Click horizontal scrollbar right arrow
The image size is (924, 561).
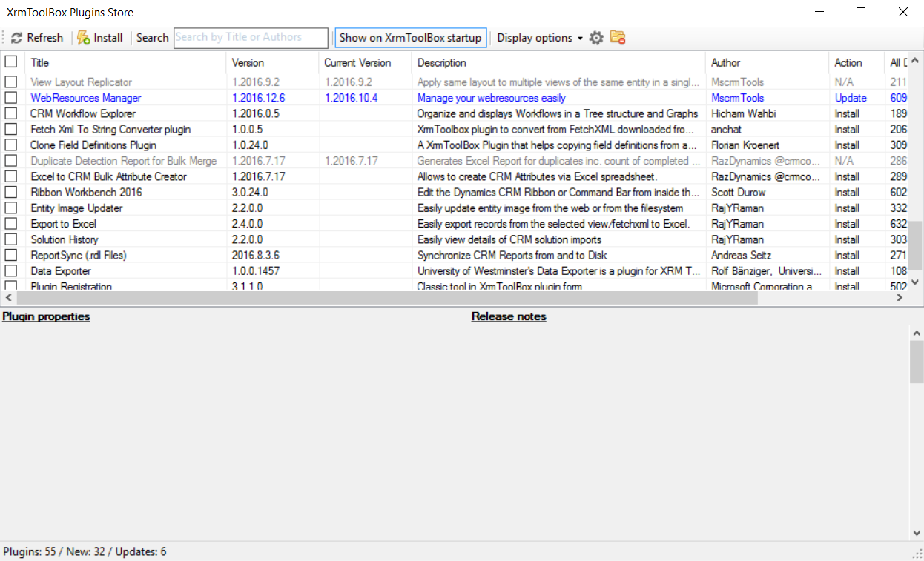(x=900, y=297)
